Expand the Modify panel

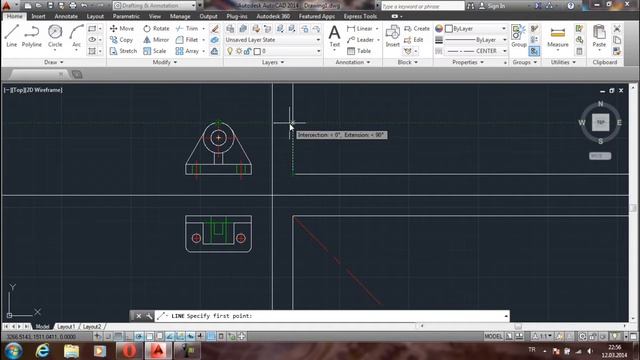tap(164, 62)
